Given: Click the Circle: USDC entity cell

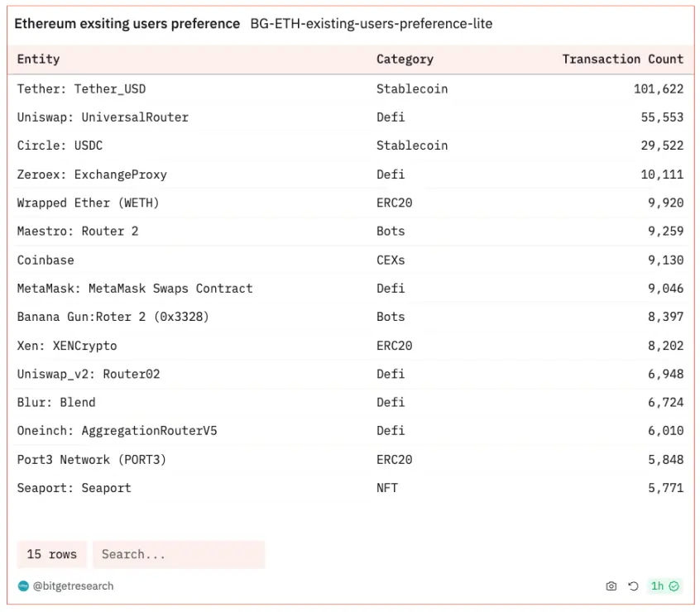Looking at the screenshot, I should click(x=60, y=146).
